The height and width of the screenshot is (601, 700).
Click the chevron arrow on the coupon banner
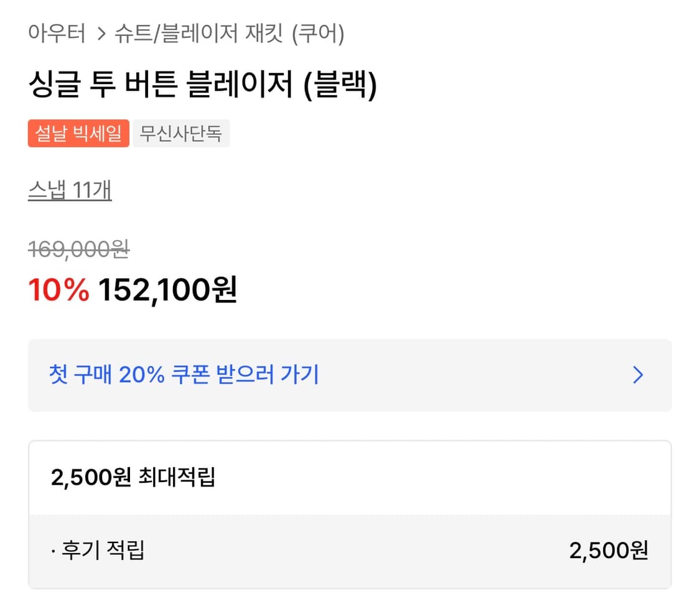pos(637,375)
